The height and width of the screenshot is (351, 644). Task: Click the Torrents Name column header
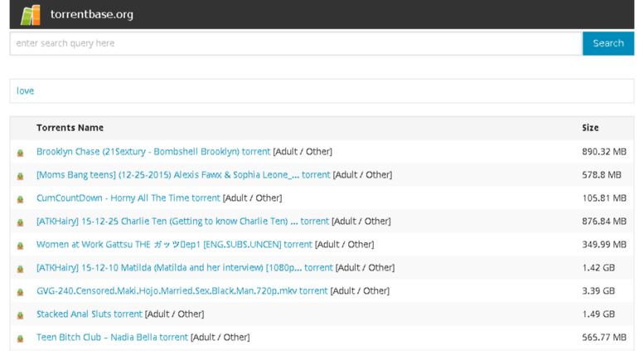[x=70, y=128]
